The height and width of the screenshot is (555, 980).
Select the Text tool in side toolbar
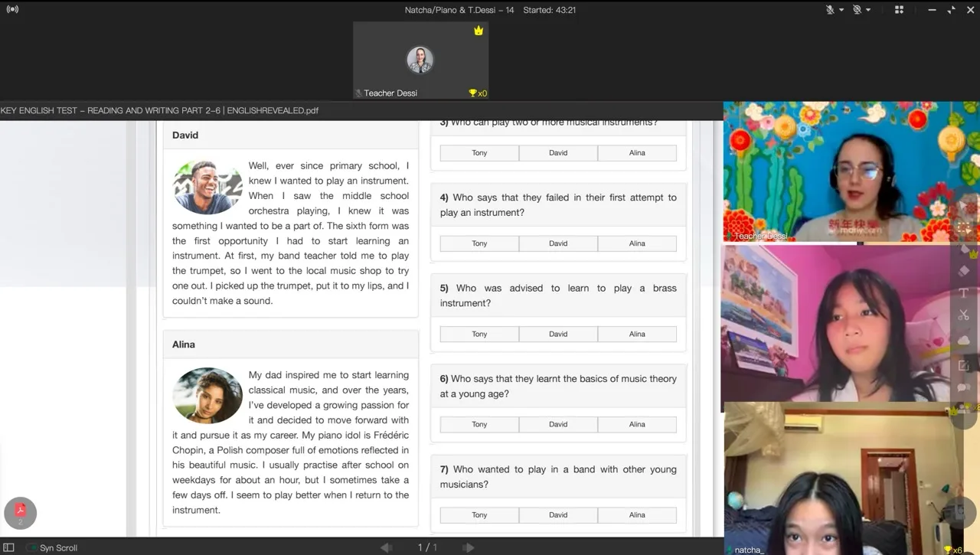(x=964, y=293)
